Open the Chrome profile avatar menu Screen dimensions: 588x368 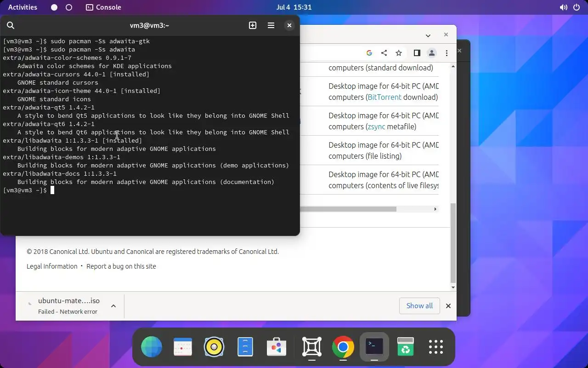[x=432, y=53]
